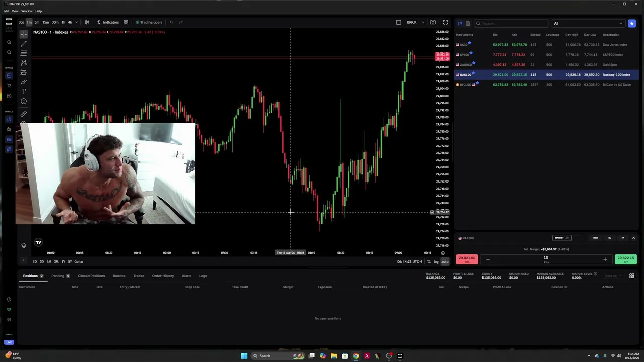Open the Window menu
Viewport: 644px width, 362px height.
coord(27,11)
